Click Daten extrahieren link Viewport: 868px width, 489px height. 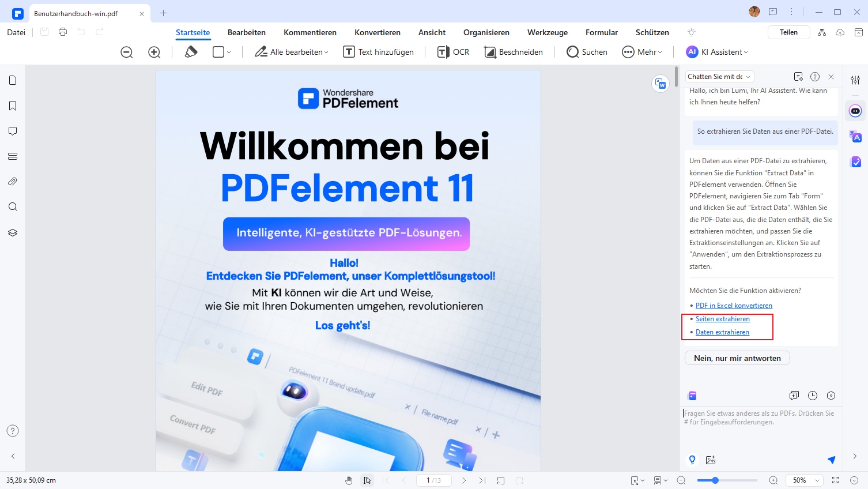722,332
